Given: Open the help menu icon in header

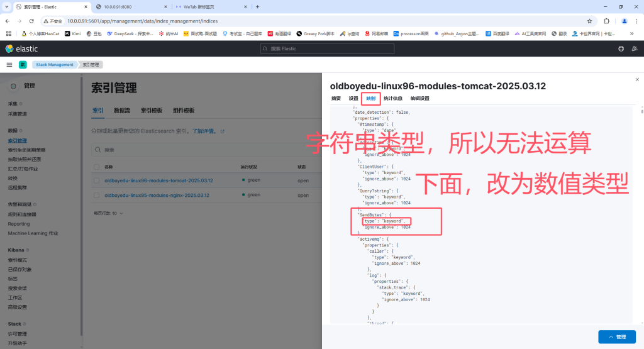Looking at the screenshot, I should pos(621,48).
